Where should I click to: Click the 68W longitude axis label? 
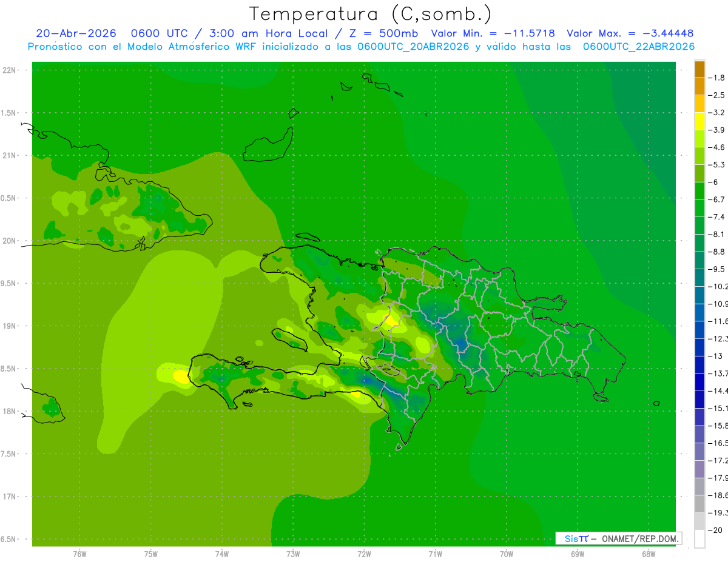(x=648, y=554)
